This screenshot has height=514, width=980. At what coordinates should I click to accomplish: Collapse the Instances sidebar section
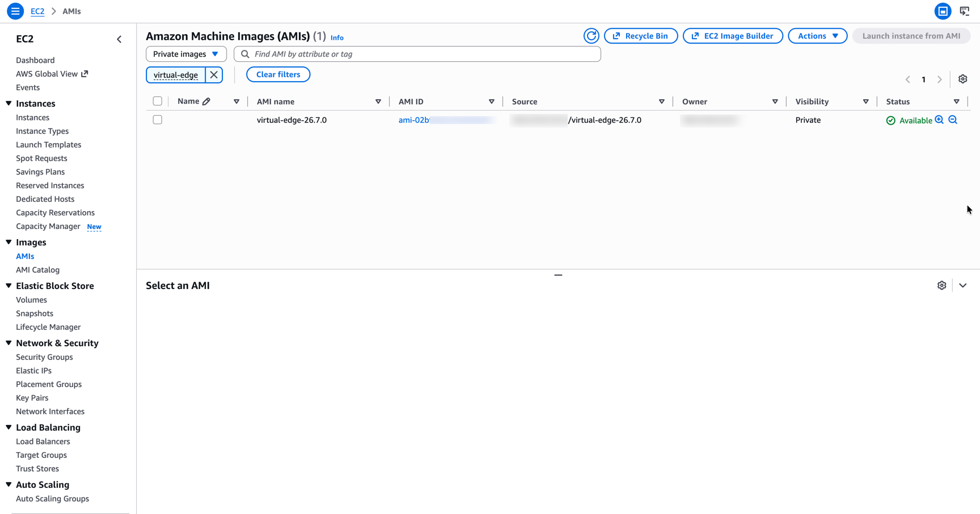[x=9, y=104]
